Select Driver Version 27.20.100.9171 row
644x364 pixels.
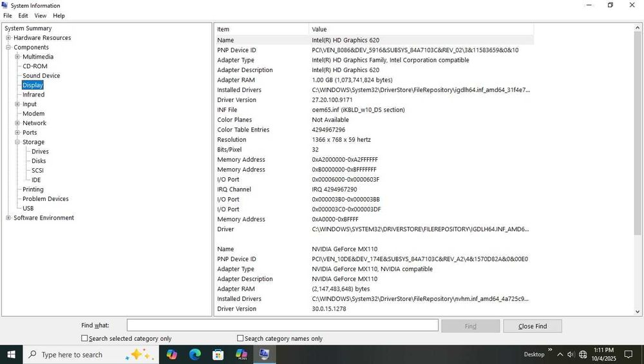pyautogui.click(x=374, y=100)
